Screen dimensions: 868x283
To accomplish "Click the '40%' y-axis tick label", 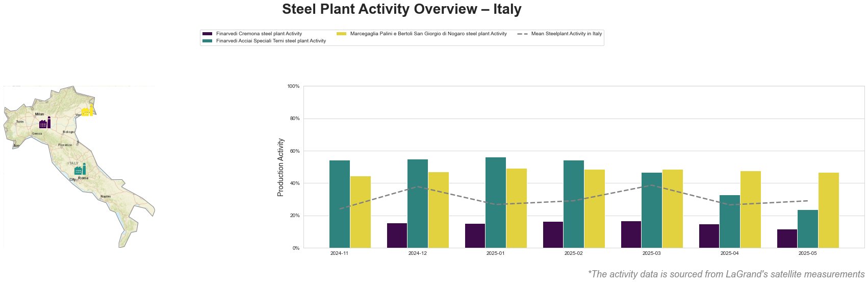I will point(295,183).
